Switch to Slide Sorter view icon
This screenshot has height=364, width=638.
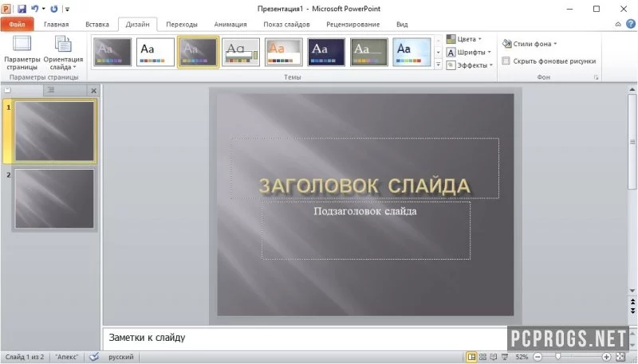coord(483,357)
